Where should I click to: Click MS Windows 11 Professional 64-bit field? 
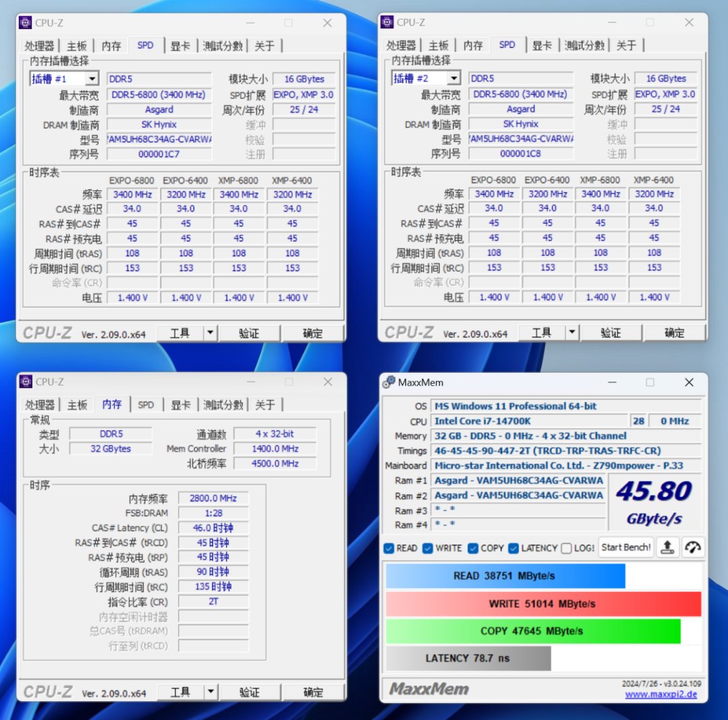[566, 407]
